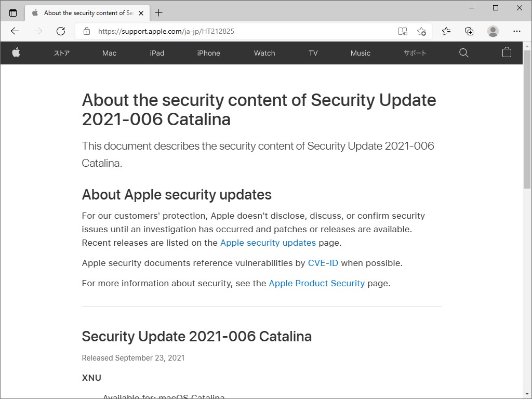Click the Apple logo in the navigation bar
Viewport: 532px width, 399px height.
click(16, 52)
